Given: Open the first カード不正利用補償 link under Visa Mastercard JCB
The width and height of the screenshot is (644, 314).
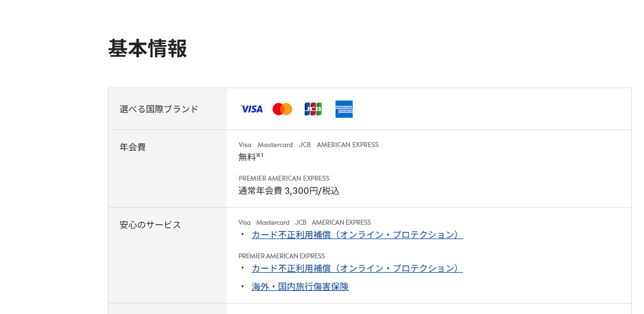Looking at the screenshot, I should [357, 235].
